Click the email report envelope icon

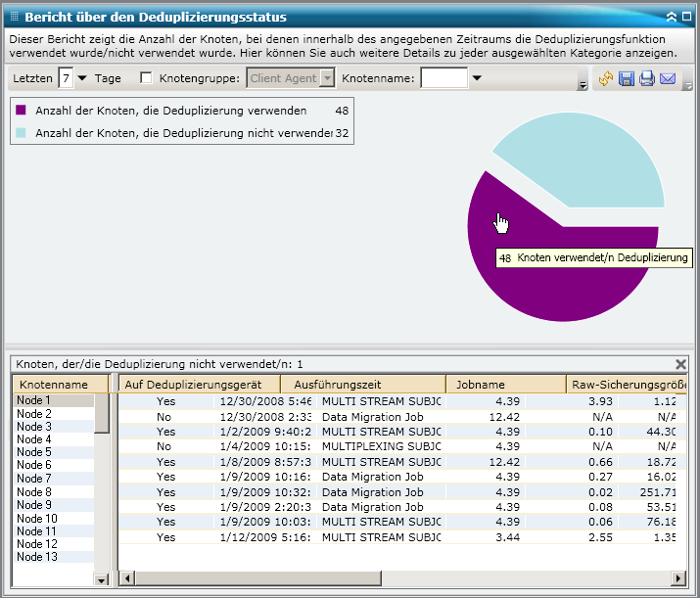click(668, 78)
